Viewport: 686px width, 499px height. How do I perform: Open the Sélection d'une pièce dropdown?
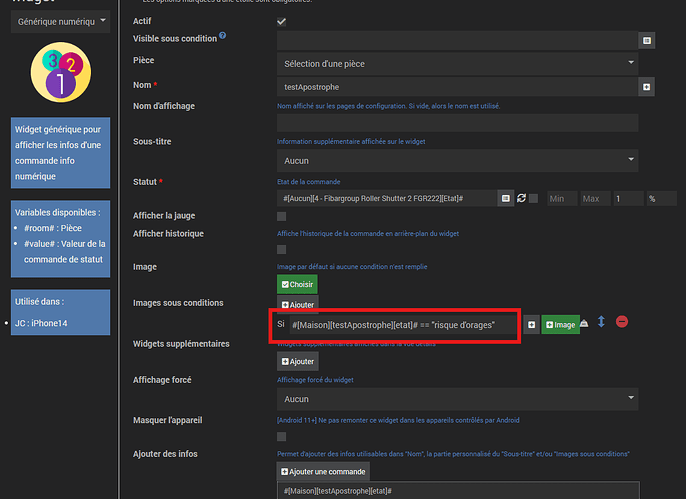tap(457, 64)
